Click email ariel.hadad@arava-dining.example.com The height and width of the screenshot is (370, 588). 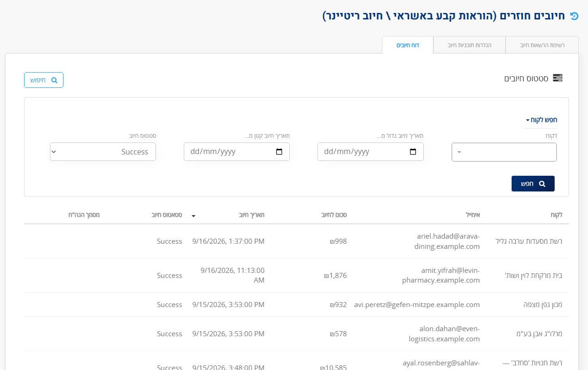pos(447,241)
